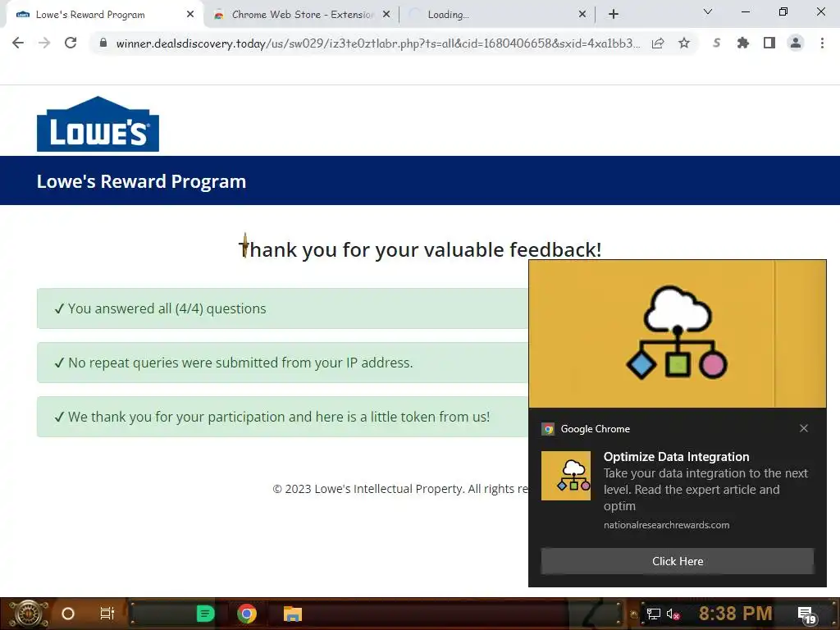This screenshot has width=840, height=630.
Task: Open the Chrome profile avatar
Action: (796, 43)
